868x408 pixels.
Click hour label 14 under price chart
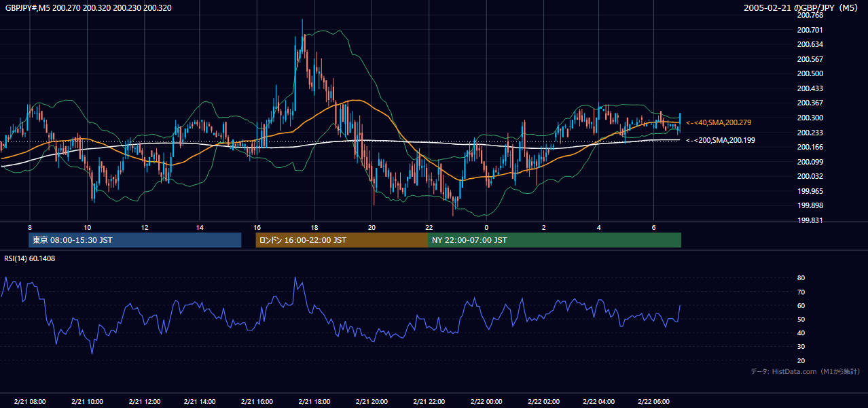pos(200,227)
